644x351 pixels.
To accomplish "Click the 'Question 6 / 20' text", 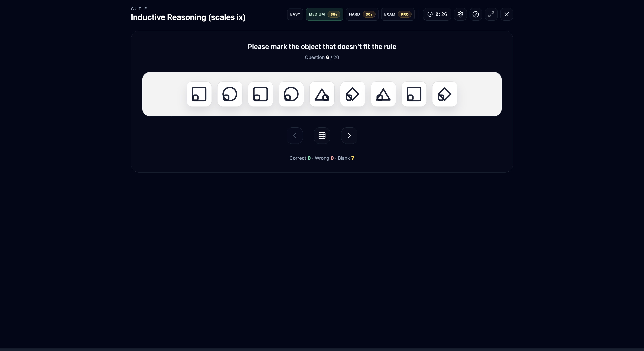I will click(x=322, y=58).
